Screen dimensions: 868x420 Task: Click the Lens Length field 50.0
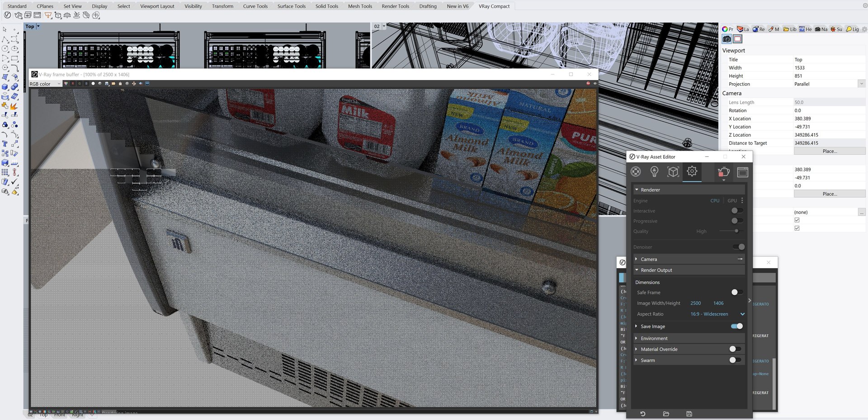click(829, 102)
